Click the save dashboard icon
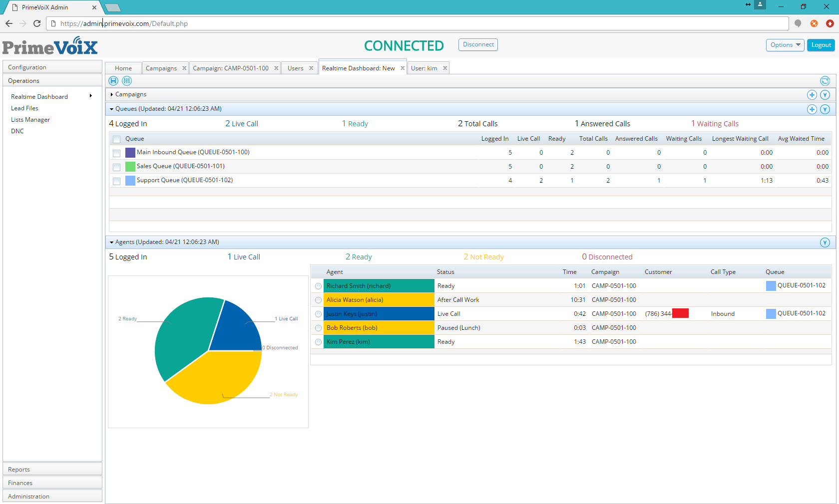 point(113,81)
